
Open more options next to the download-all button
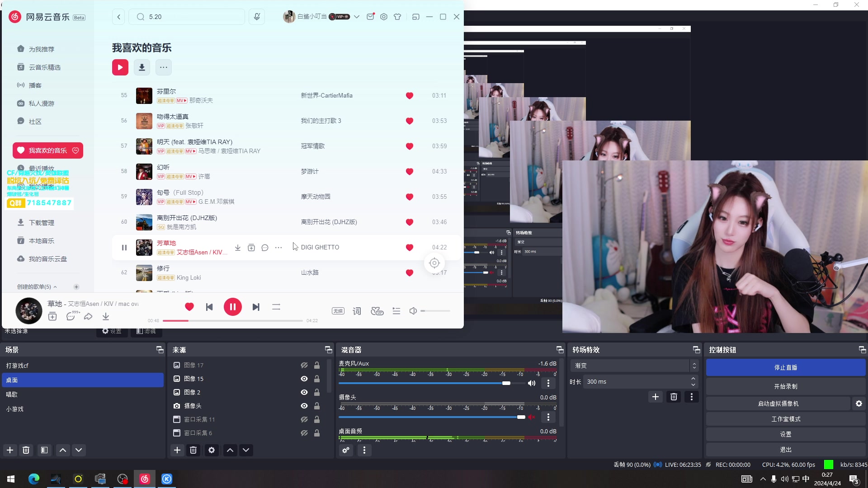(x=164, y=67)
